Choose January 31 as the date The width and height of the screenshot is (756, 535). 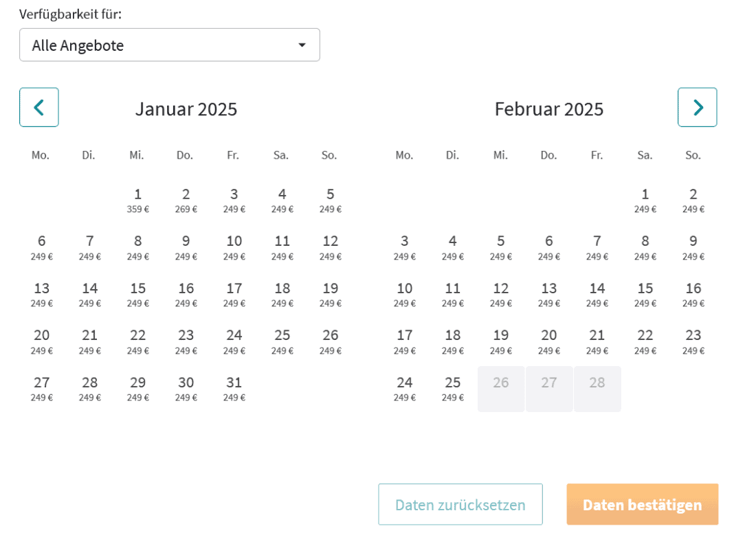click(x=234, y=388)
